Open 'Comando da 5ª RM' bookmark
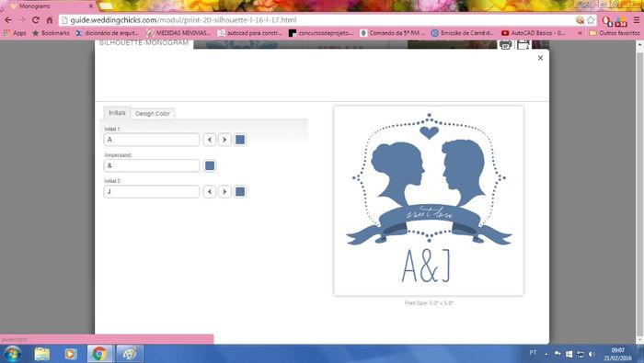Viewport: 644px width, 363px height. [x=393, y=33]
